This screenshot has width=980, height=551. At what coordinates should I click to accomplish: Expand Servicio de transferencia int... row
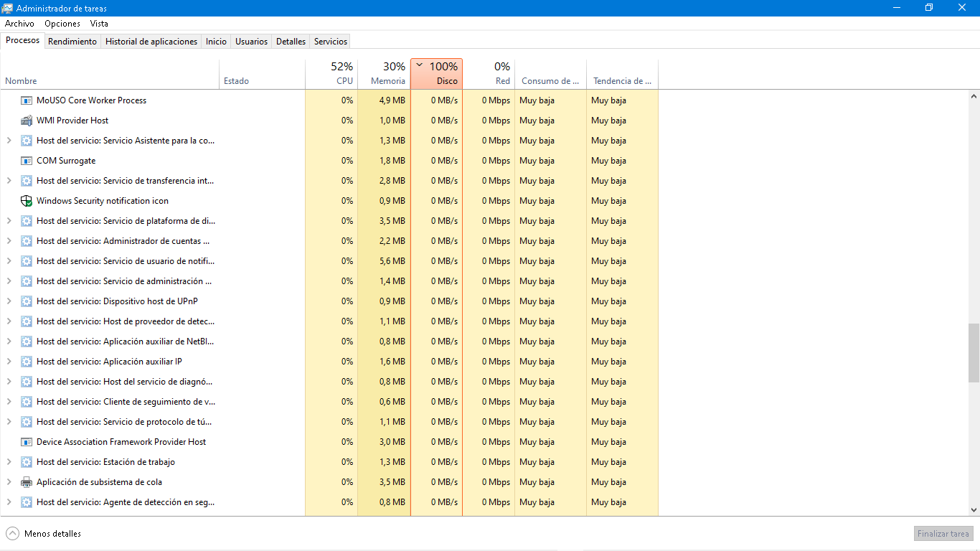pyautogui.click(x=9, y=181)
